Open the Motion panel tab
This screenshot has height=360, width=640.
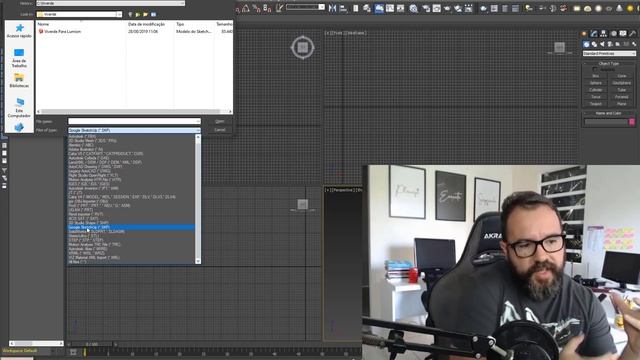click(x=613, y=34)
